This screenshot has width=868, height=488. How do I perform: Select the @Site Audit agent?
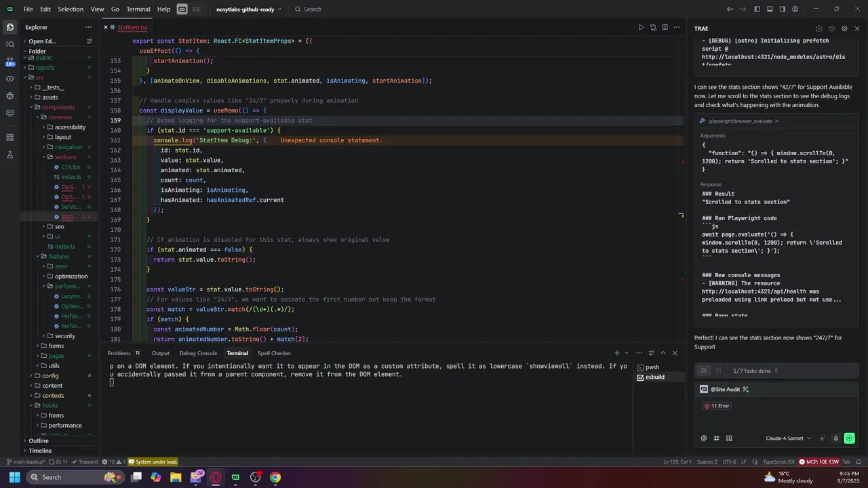pos(724,389)
